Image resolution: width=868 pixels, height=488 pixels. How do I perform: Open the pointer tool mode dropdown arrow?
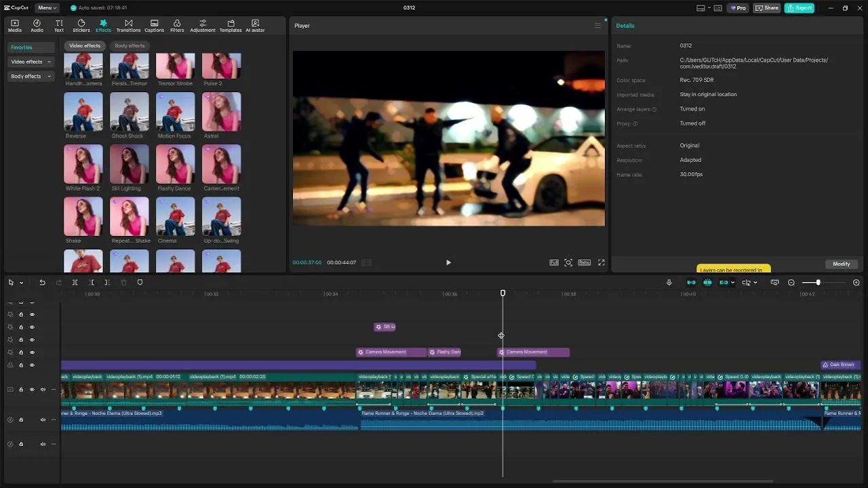pos(22,283)
